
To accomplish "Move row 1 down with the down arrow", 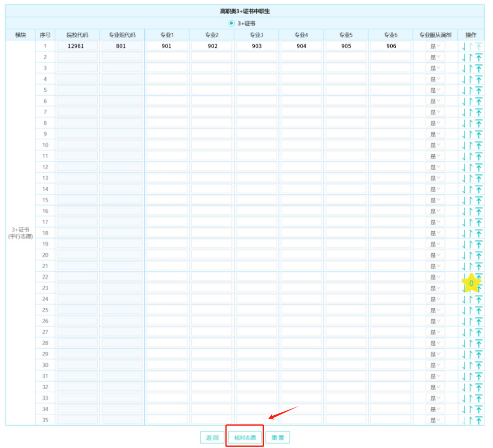I will tap(464, 46).
